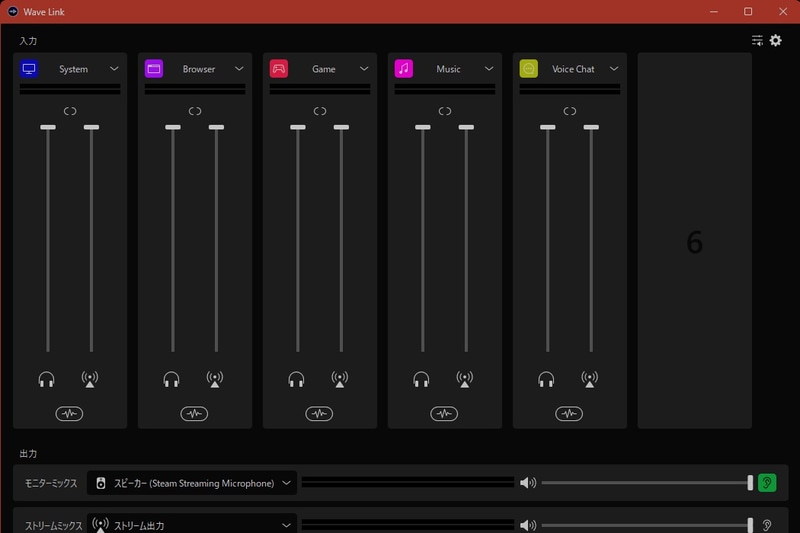Maximize the Wave Link window
Viewport: 800px width, 533px height.
748,11
